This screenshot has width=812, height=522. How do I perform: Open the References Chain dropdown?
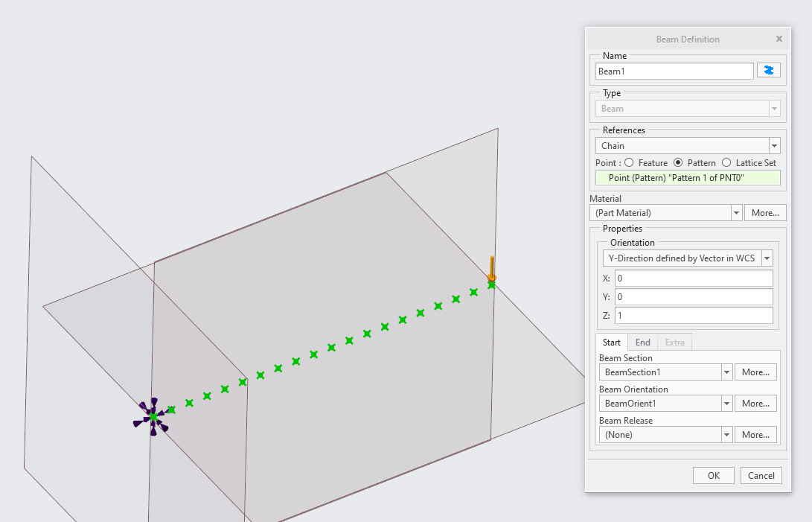[774, 145]
